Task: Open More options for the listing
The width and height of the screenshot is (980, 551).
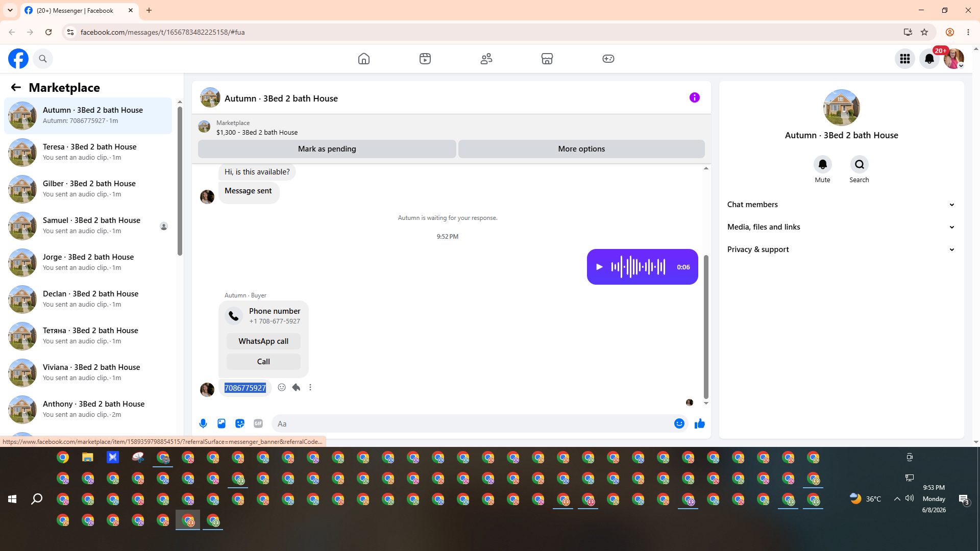Action: click(x=581, y=149)
